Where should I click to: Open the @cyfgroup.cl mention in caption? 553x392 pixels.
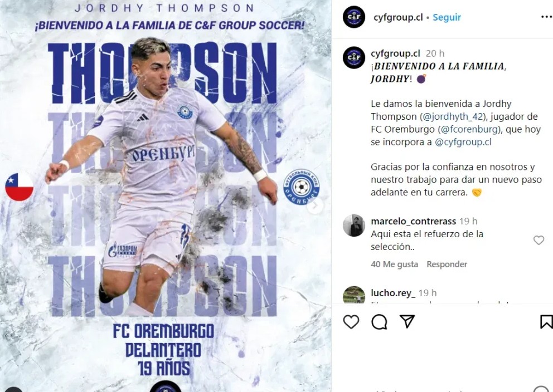click(463, 142)
